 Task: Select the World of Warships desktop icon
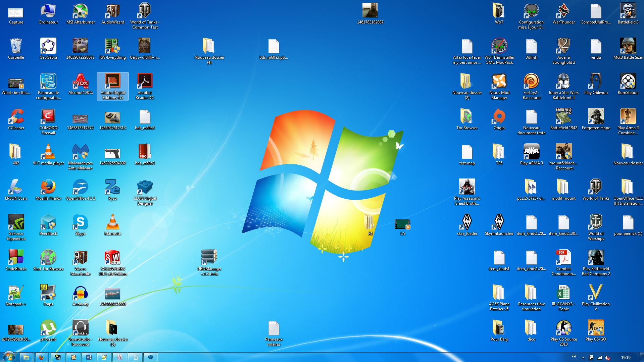[596, 228]
